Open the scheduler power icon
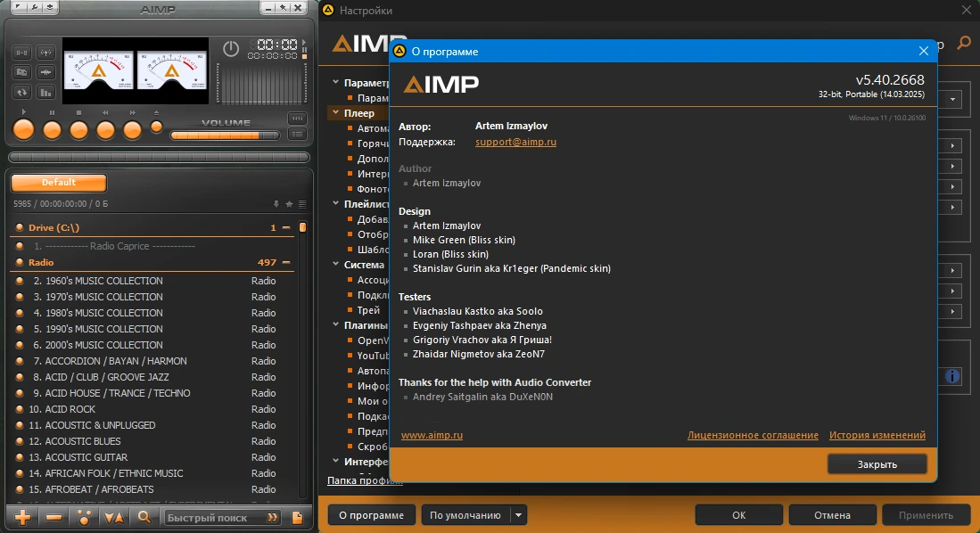This screenshot has height=533, width=980. (231, 49)
